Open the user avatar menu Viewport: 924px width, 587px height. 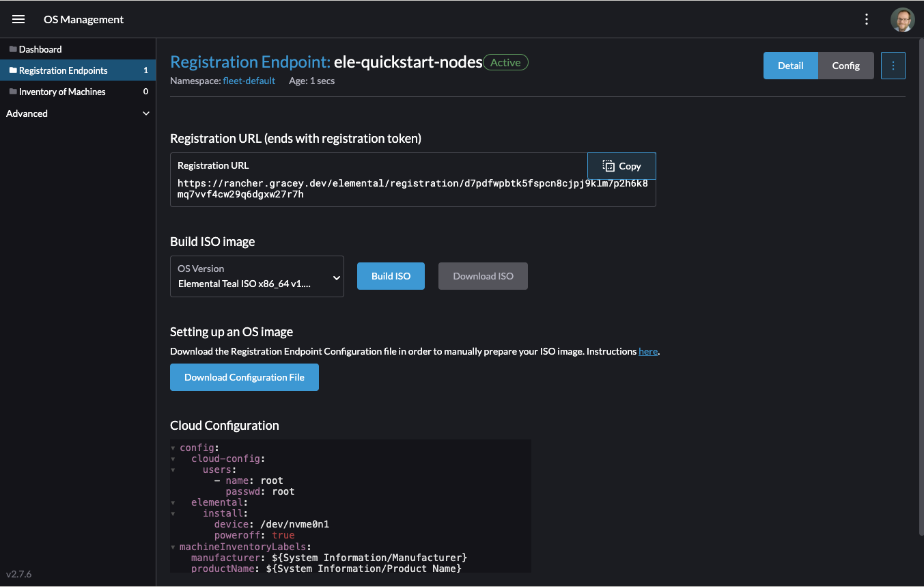(x=903, y=20)
